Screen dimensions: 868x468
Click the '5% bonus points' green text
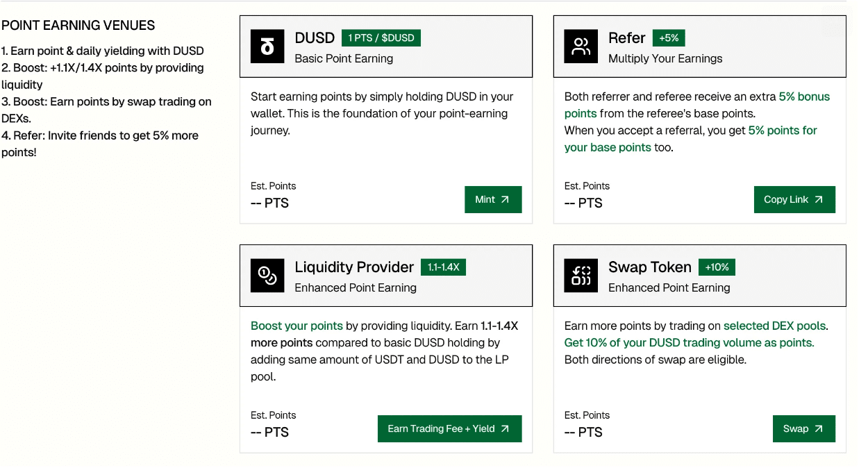coord(804,97)
